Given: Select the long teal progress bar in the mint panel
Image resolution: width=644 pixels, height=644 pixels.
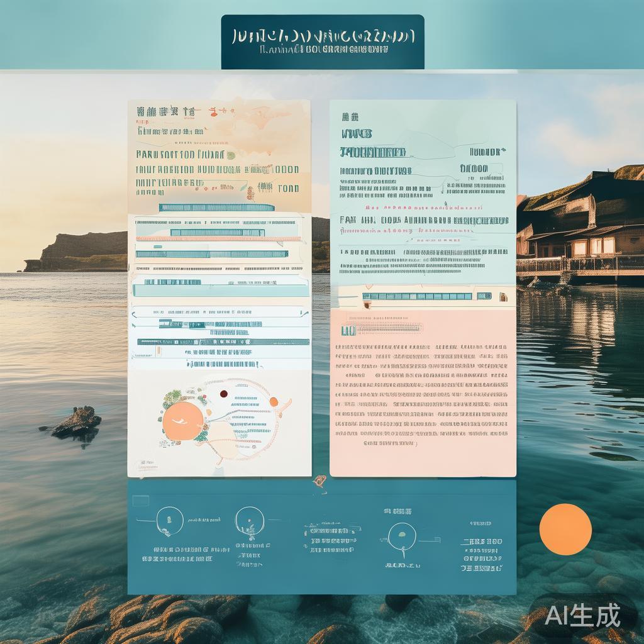Looking at the screenshot, I should [x=418, y=296].
